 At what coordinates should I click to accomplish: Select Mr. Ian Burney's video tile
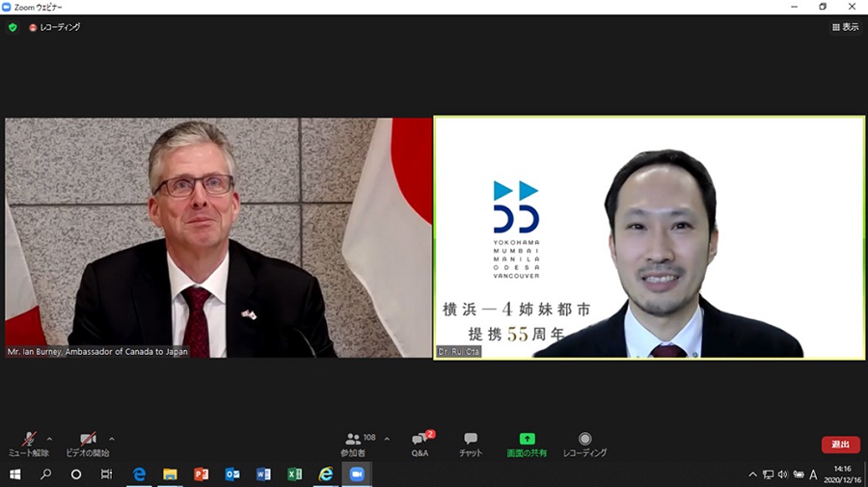pyautogui.click(x=218, y=237)
